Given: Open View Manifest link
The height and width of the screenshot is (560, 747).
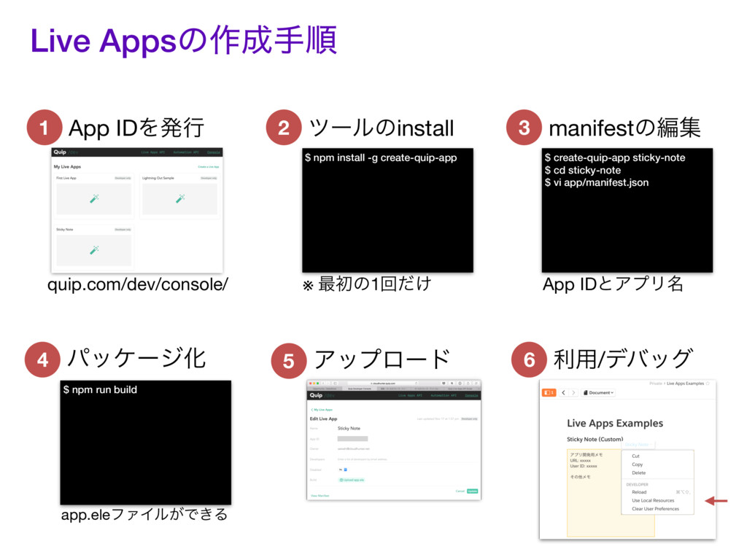Looking at the screenshot, I should (320, 496).
